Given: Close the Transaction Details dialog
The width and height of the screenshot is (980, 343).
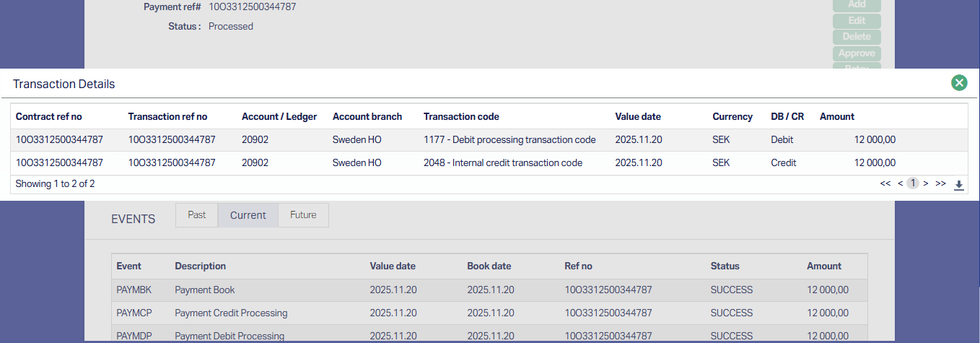Looking at the screenshot, I should click(x=959, y=83).
